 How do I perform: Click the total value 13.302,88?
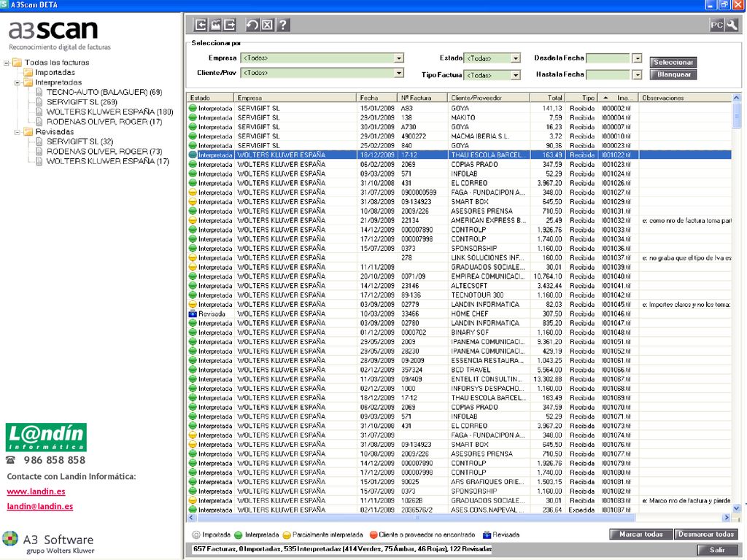click(x=548, y=379)
